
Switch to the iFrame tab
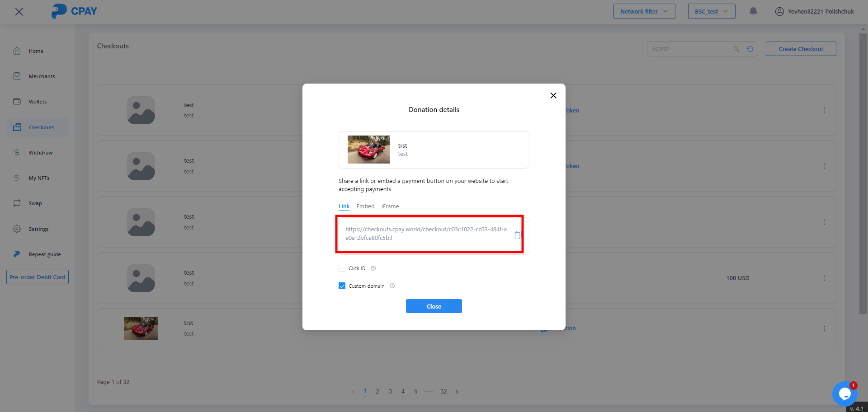pos(390,206)
